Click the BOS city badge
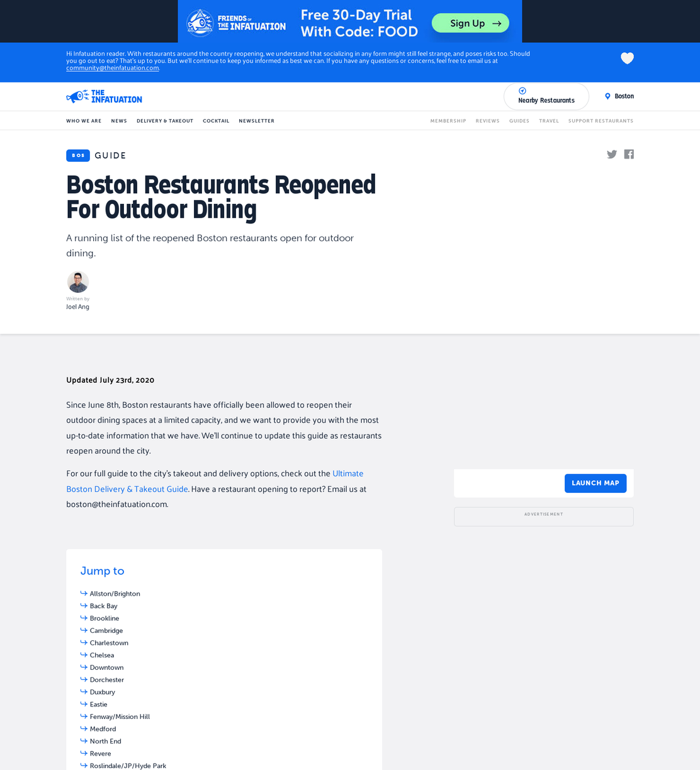Viewport: 700px width, 770px height. [x=78, y=156]
